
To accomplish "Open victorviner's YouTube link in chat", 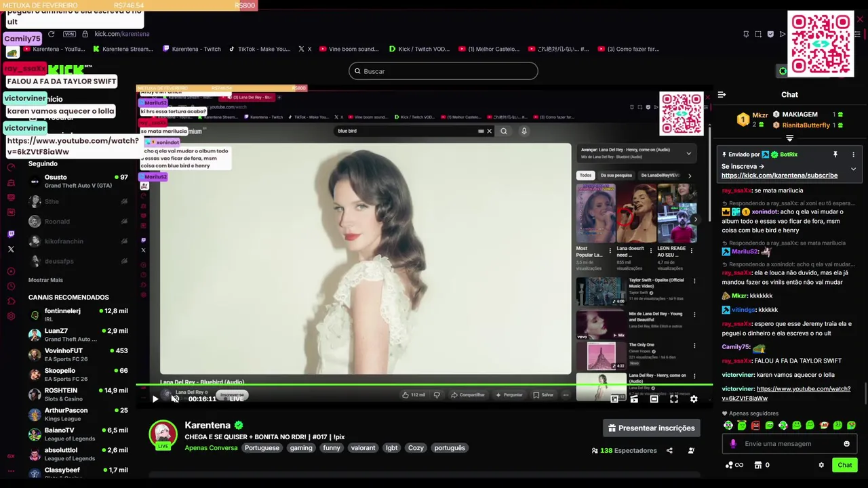I will pyautogui.click(x=786, y=394).
